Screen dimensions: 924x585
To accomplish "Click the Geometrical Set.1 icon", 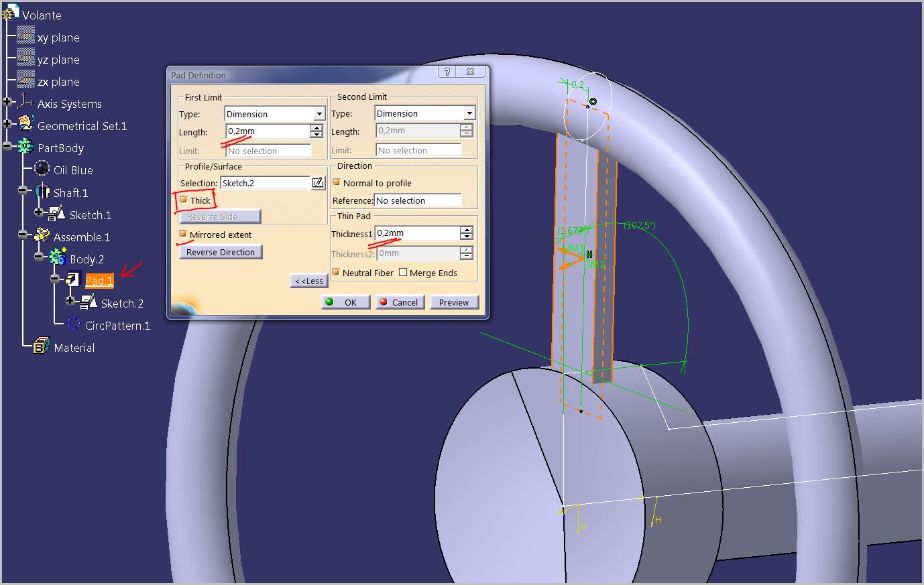I will click(25, 123).
